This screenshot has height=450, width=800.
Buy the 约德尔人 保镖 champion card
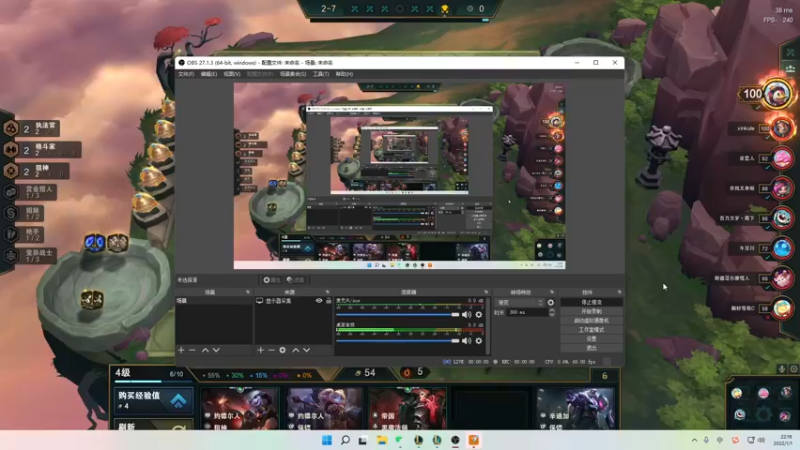pos(323,408)
